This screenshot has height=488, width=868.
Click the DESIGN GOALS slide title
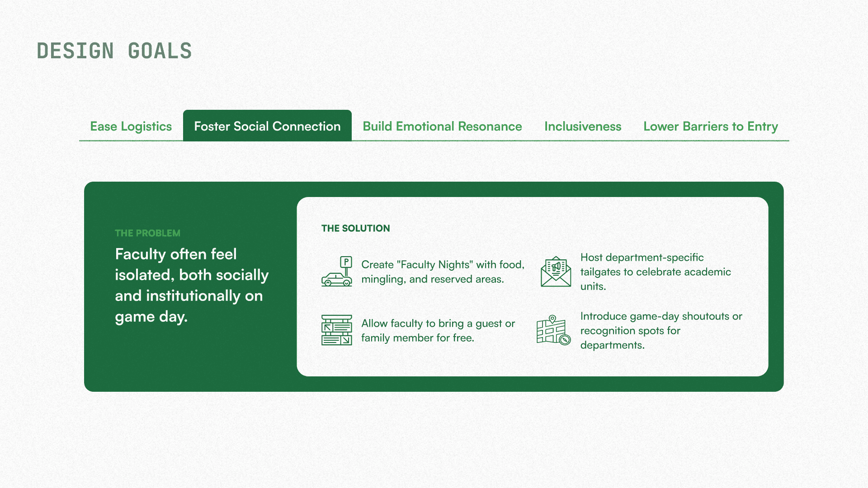[114, 51]
